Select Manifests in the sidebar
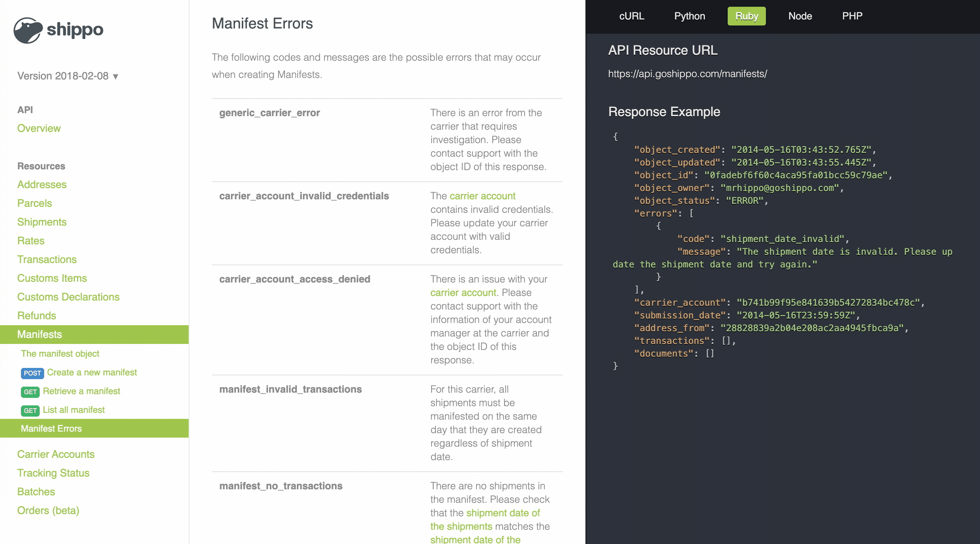The height and width of the screenshot is (544, 980). [x=94, y=334]
